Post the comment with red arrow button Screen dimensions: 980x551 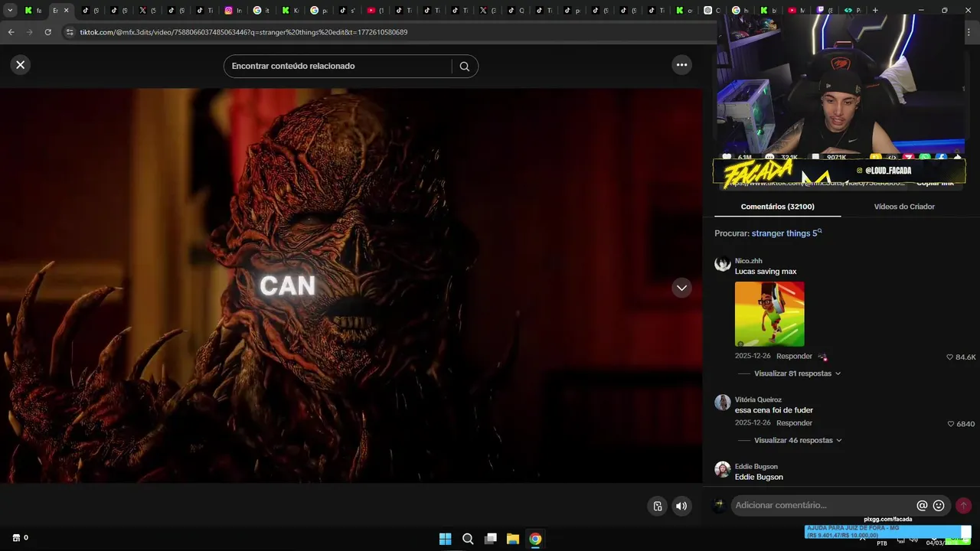(x=963, y=506)
